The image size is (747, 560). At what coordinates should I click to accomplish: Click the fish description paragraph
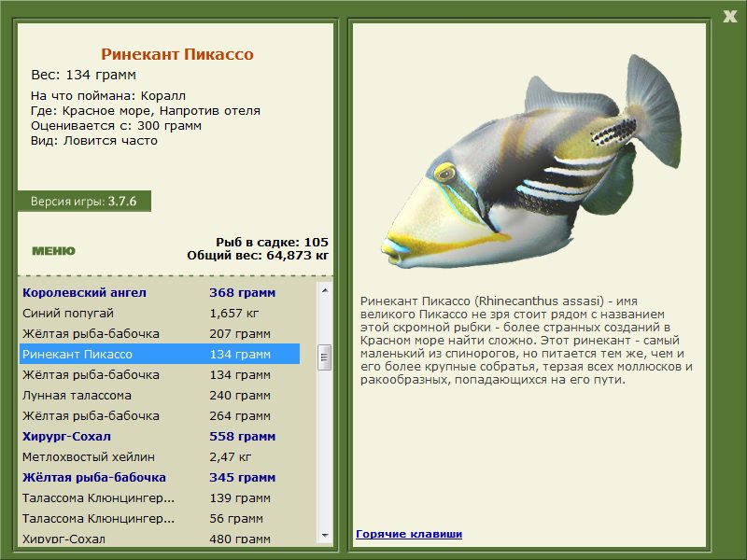[527, 341]
